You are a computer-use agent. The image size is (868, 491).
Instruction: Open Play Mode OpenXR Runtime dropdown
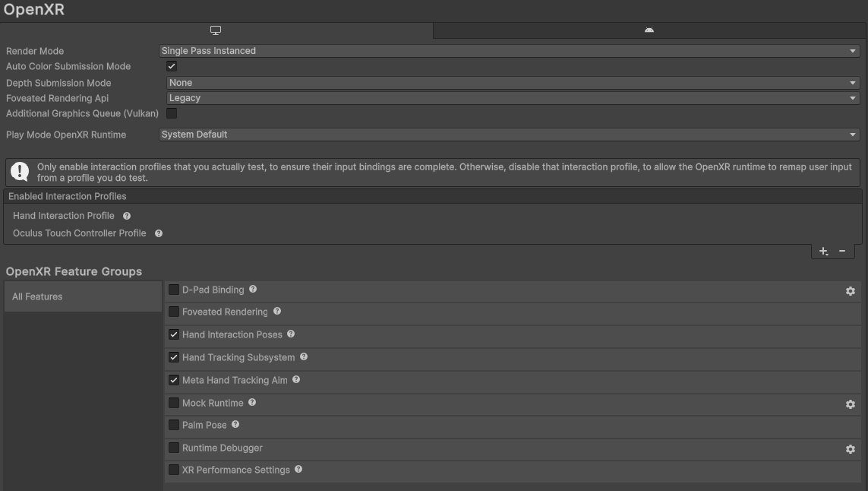pos(509,135)
